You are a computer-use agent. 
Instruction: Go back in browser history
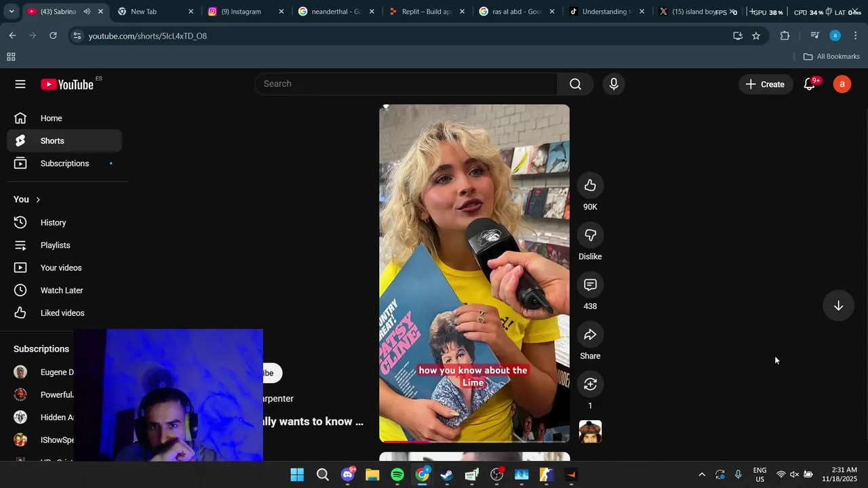pyautogui.click(x=12, y=35)
